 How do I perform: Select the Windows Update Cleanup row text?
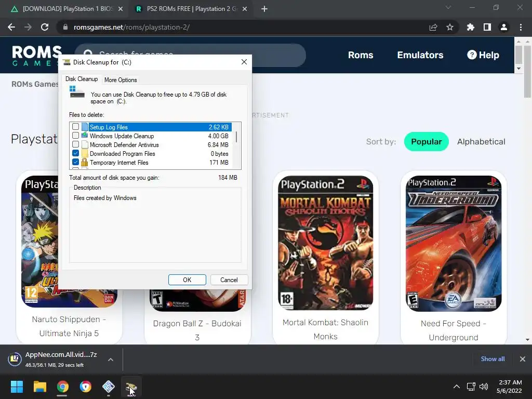[x=122, y=136]
